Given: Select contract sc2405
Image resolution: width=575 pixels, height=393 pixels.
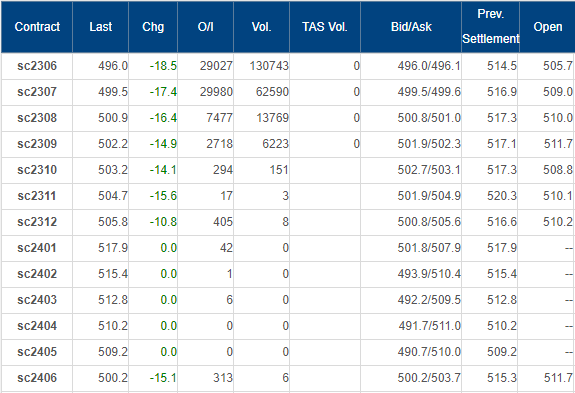Looking at the screenshot, I should [x=37, y=352].
